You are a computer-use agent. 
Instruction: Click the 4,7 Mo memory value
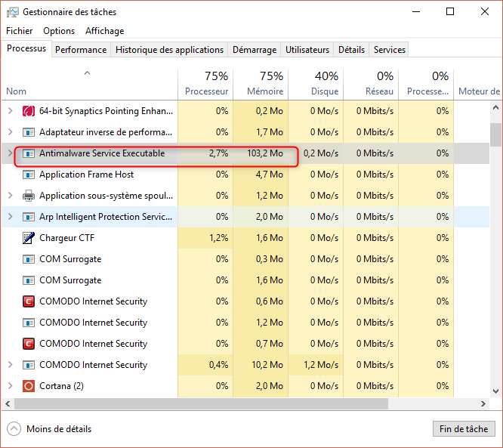(270, 175)
